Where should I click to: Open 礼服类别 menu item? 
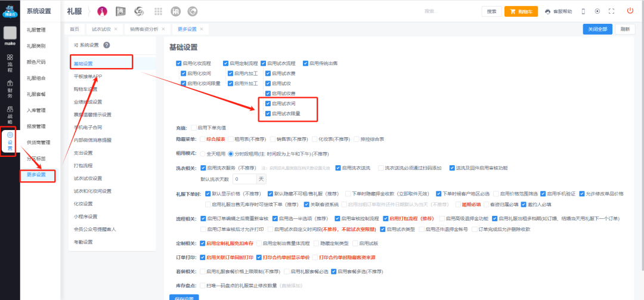[36, 46]
